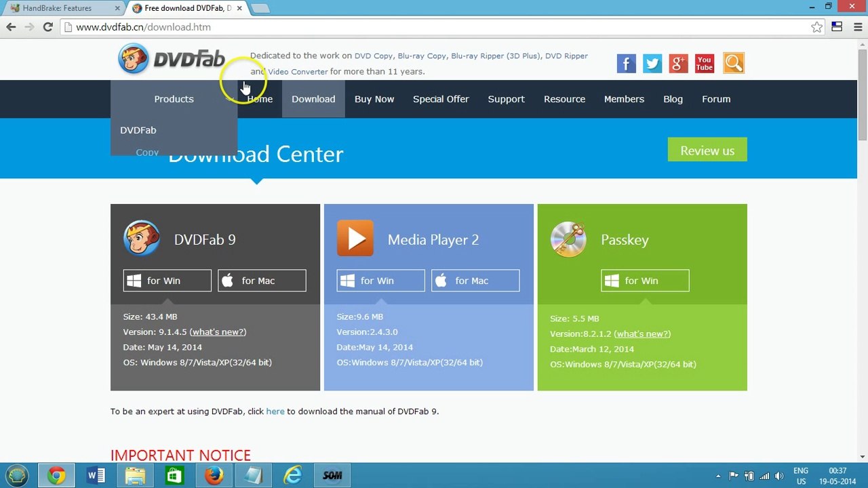Click the Download Center page title

pyautogui.click(x=256, y=154)
